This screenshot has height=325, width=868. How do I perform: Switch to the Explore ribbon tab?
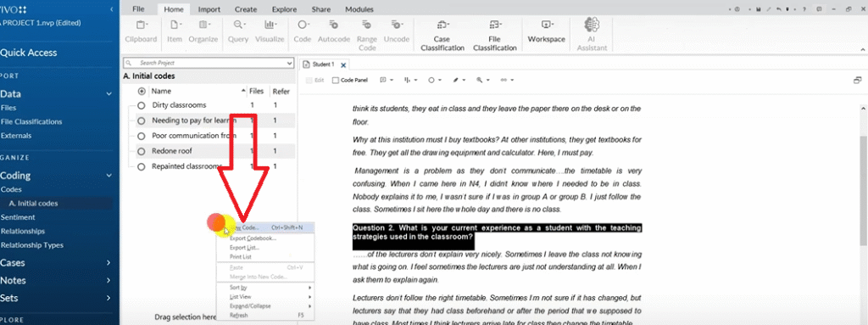click(284, 9)
